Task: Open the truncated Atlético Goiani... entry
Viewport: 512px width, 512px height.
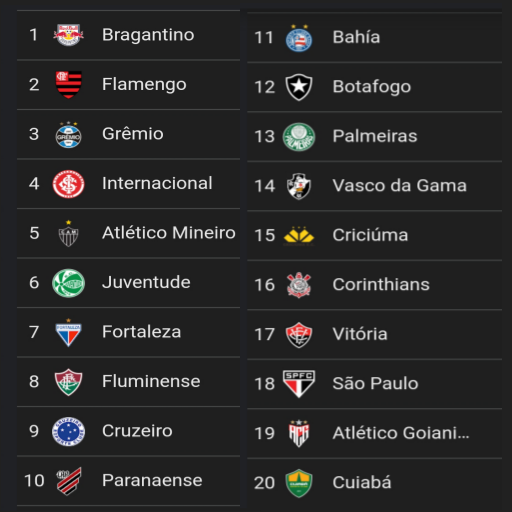Action: (x=401, y=433)
